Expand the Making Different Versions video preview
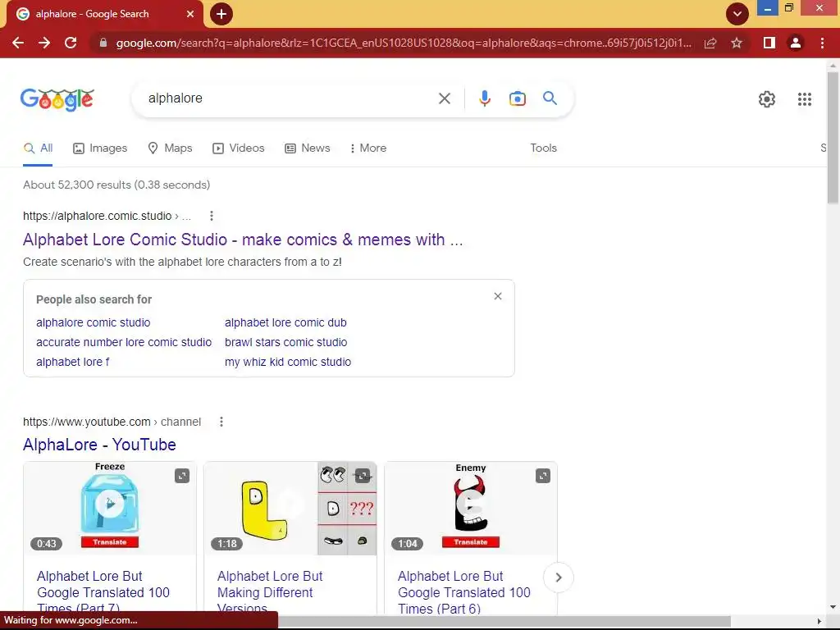Screen dimensions: 840x630 pos(363,476)
